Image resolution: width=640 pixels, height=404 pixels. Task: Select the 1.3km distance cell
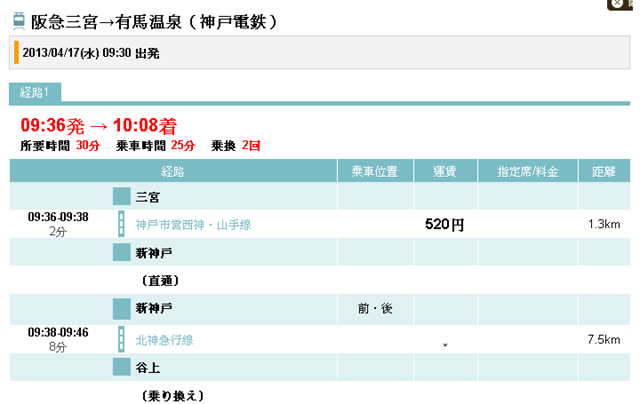coord(604,224)
